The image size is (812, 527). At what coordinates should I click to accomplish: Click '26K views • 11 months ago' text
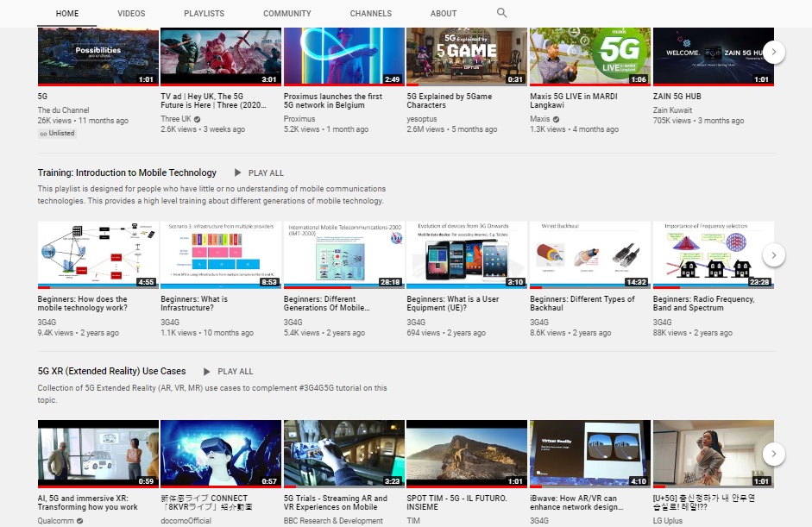pyautogui.click(x=83, y=121)
